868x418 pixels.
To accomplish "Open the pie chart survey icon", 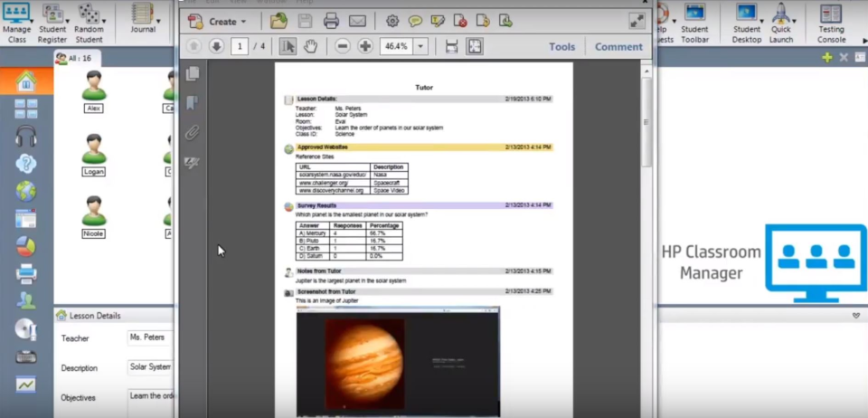I will [x=26, y=246].
